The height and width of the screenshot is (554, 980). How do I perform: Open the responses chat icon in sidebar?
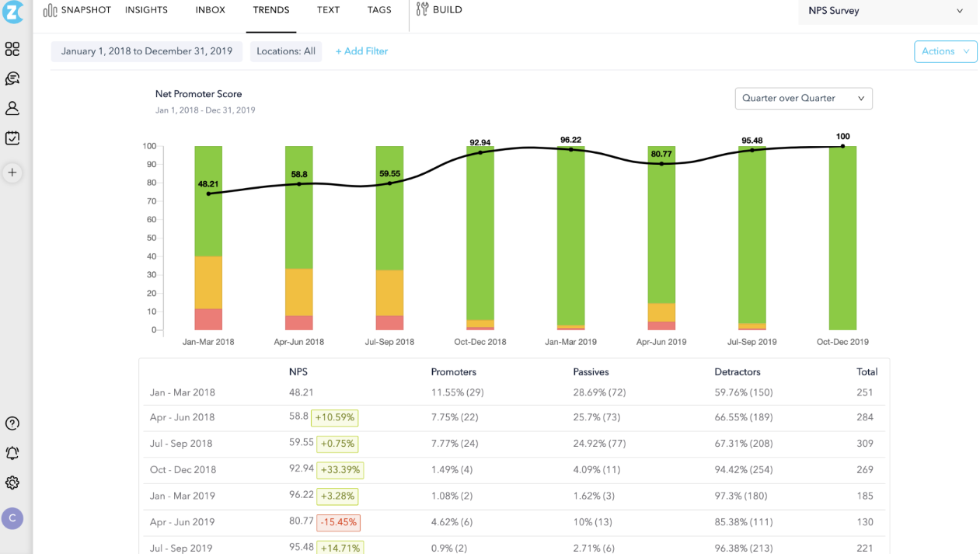pos(12,78)
